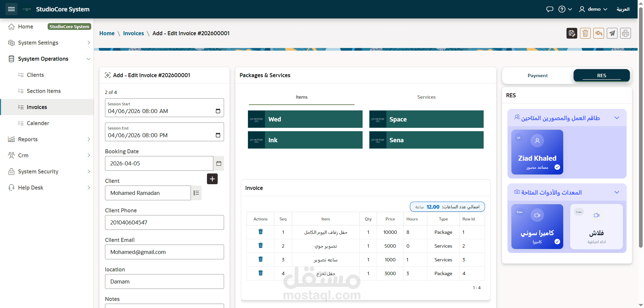Add the Wed package item
Viewport: 644px width, 308px height.
pos(305,119)
